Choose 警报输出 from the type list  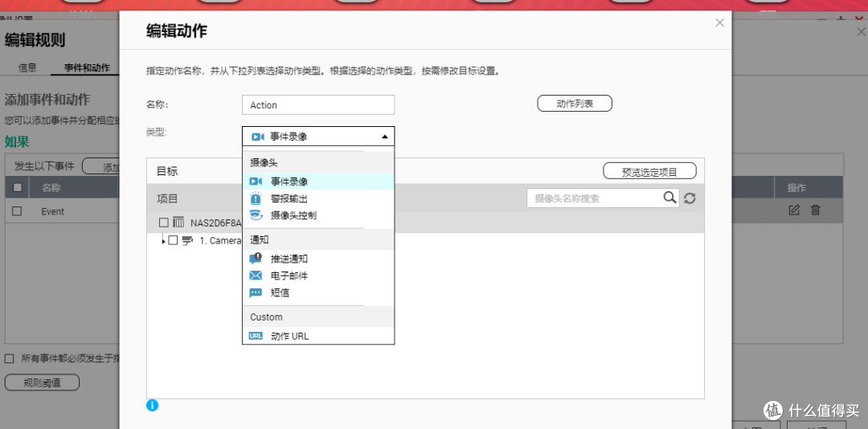pos(318,198)
